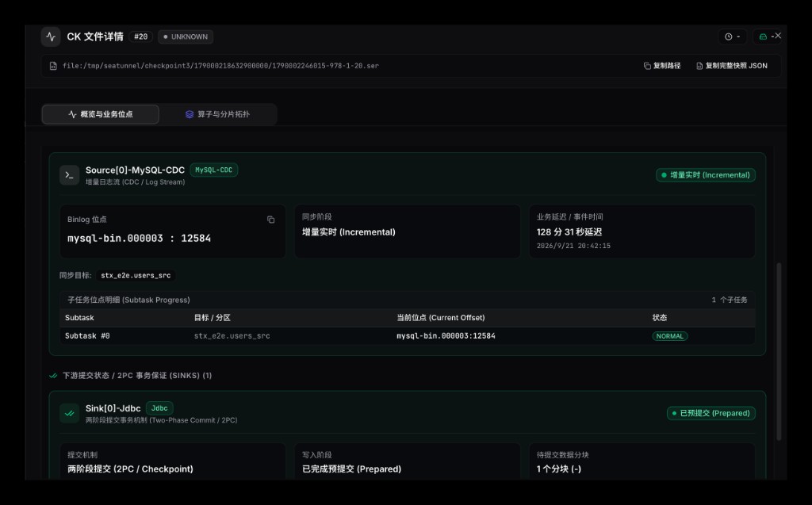Click stx_e2e.users_src cell in Subtask #0 row

232,336
